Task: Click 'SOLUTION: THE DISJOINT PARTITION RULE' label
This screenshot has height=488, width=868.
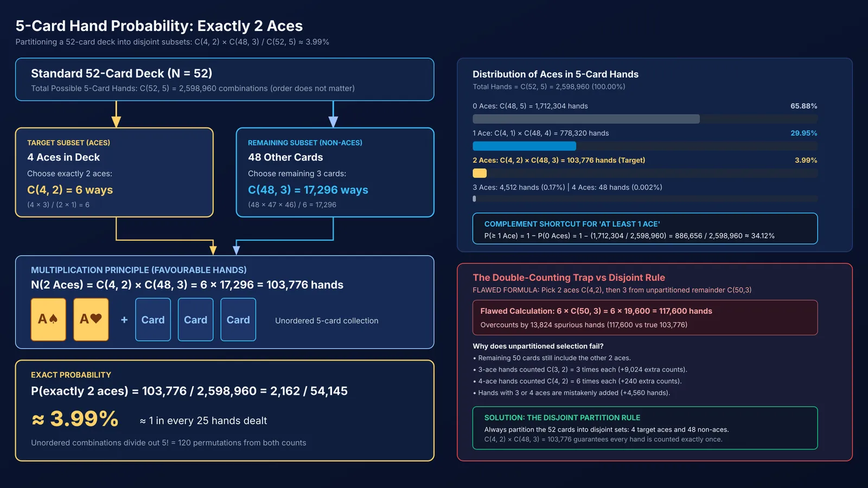Action: click(x=562, y=418)
